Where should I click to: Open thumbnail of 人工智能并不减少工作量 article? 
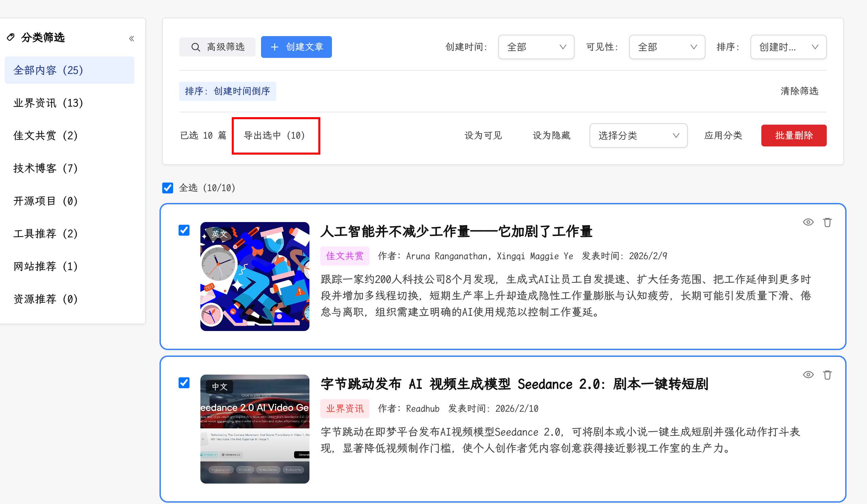pos(255,277)
